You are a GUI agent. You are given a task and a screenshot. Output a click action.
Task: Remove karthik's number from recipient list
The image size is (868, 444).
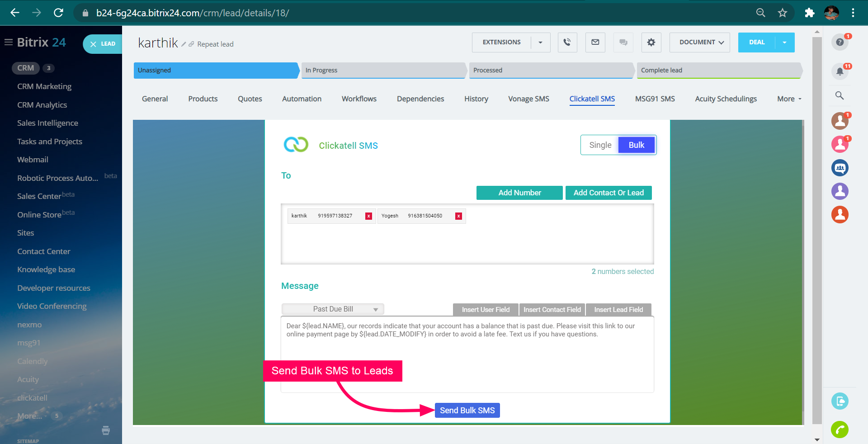[368, 216]
